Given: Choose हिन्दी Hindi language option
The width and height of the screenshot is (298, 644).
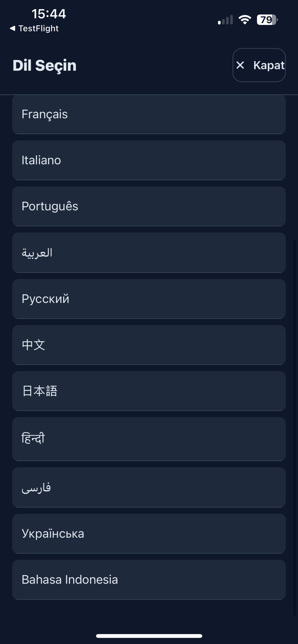Looking at the screenshot, I should point(149,439).
